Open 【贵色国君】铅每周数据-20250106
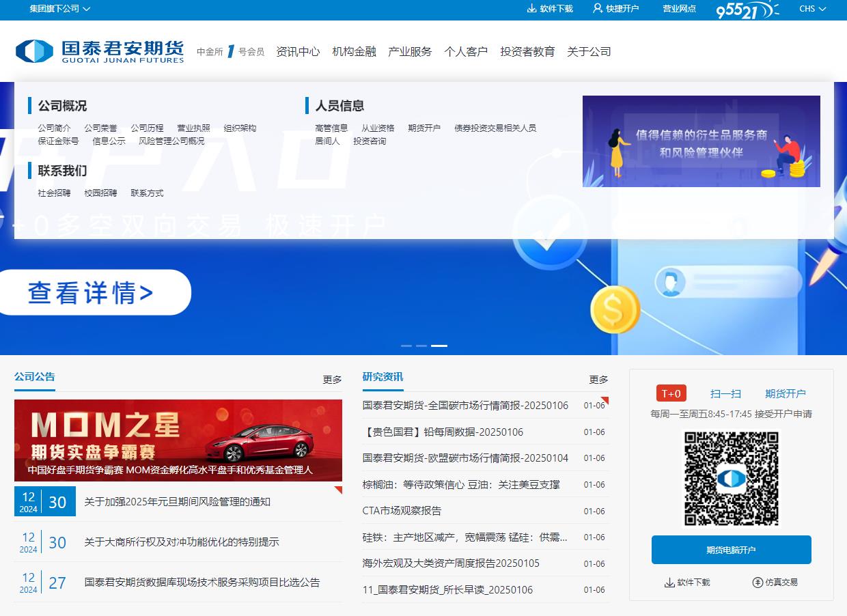Screen dimensions: 847x616 443,432
